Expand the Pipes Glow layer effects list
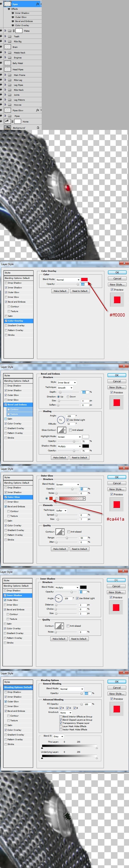The width and height of the screenshot is (129, 868). 41,110
